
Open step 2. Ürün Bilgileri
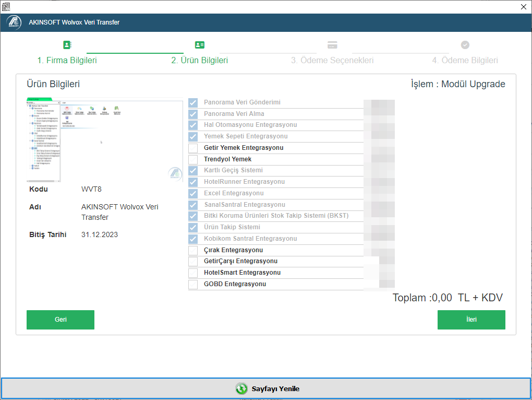pyautogui.click(x=199, y=61)
